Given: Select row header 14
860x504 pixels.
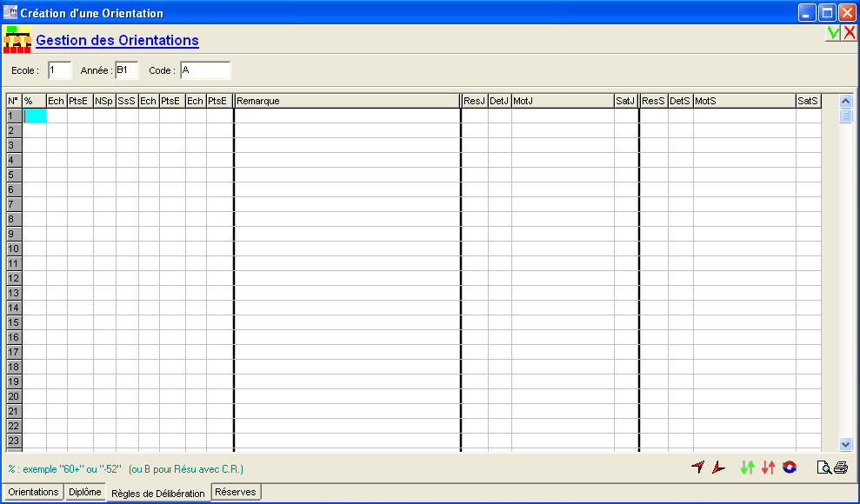Looking at the screenshot, I should click(14, 308).
